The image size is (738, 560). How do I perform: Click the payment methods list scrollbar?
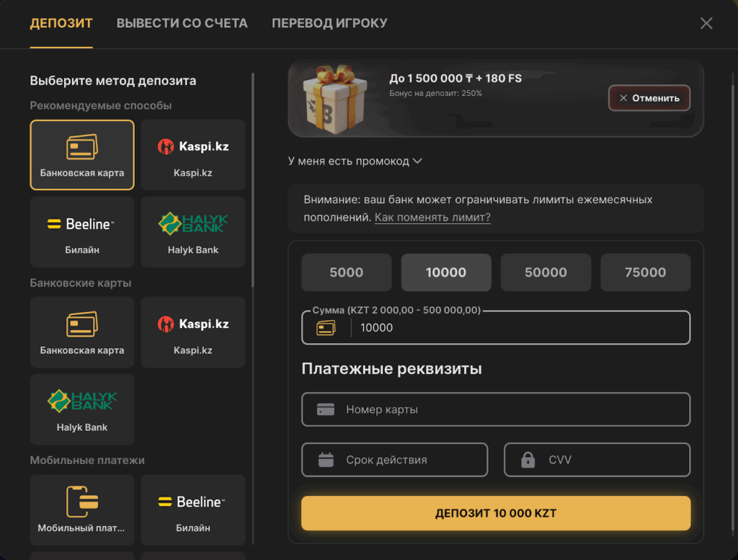[x=253, y=180]
